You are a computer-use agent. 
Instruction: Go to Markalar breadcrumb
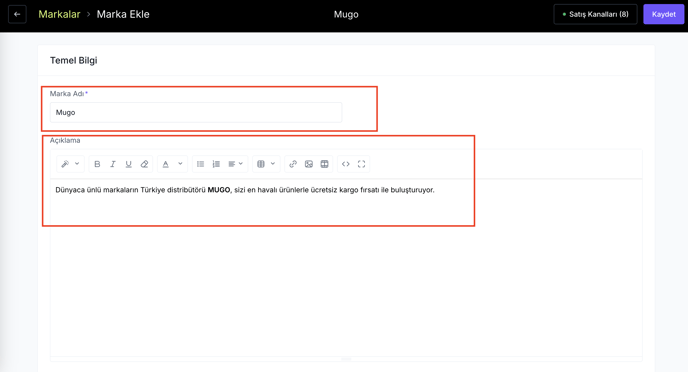coord(59,14)
